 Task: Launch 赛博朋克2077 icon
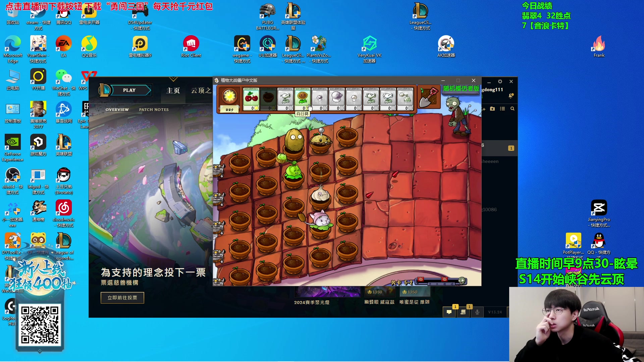[x=38, y=115]
